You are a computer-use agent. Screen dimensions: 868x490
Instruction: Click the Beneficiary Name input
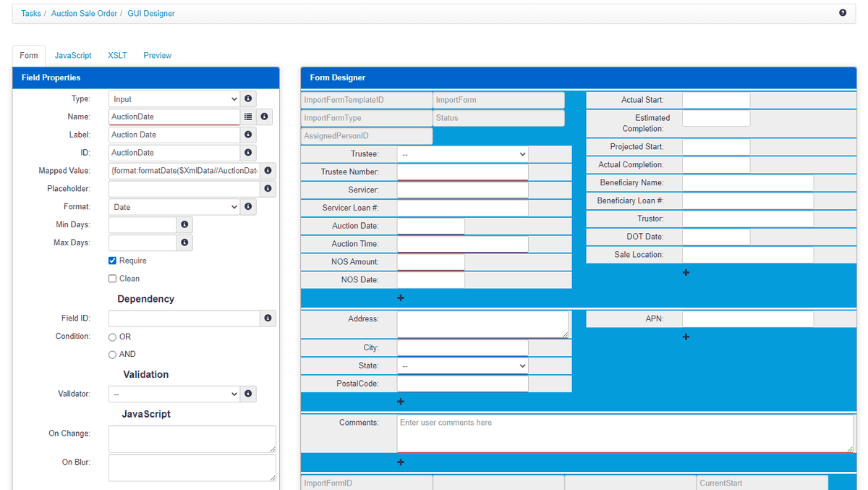[x=748, y=183]
